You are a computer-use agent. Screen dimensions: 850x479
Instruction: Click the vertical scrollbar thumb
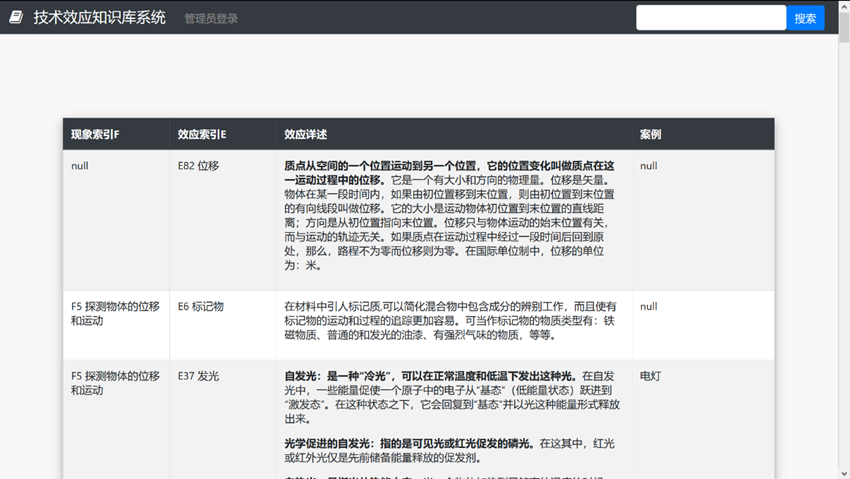pyautogui.click(x=844, y=26)
